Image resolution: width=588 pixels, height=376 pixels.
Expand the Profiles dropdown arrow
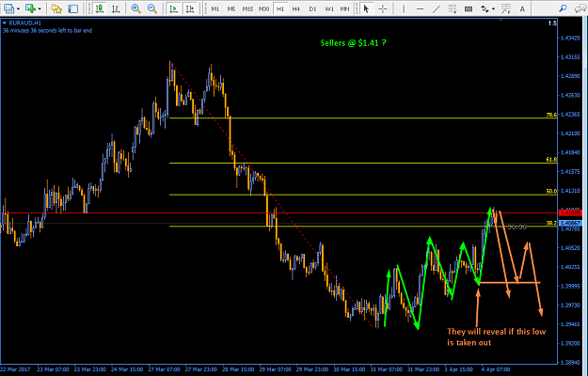[18, 8]
